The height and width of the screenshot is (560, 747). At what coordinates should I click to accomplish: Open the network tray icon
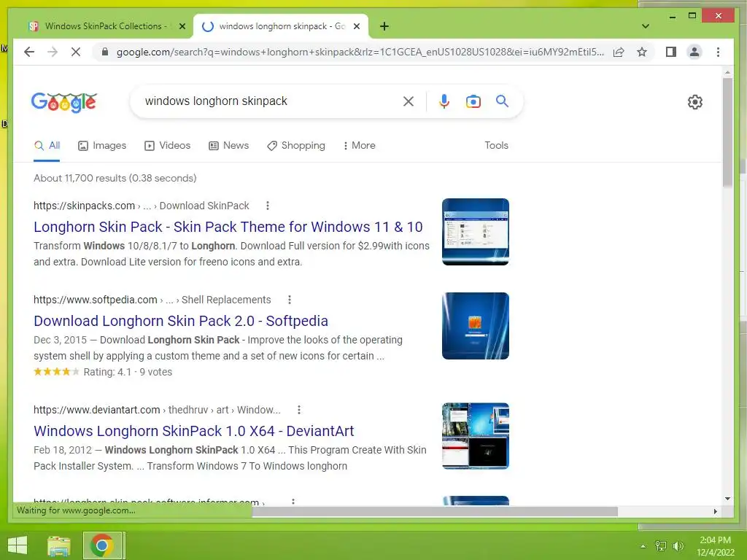pos(661,546)
